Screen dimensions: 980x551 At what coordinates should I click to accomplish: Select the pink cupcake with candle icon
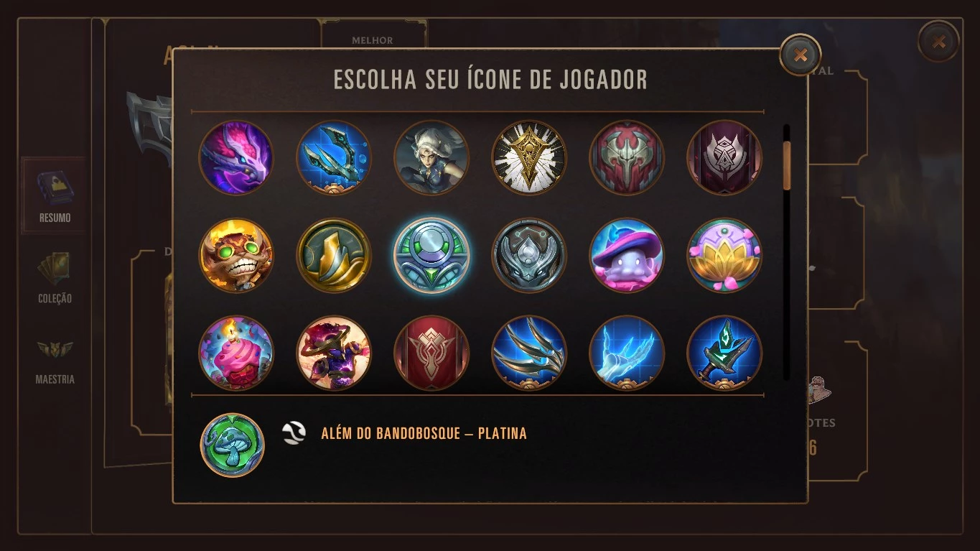coord(236,353)
